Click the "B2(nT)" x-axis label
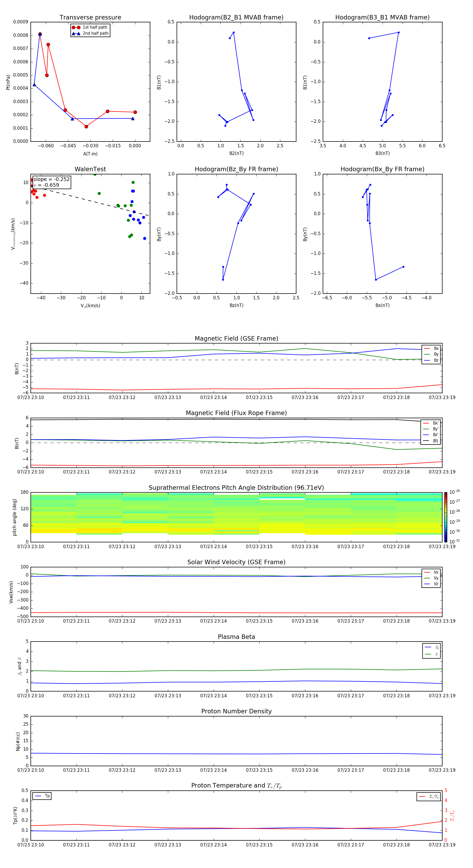The image size is (473, 868). [236, 153]
